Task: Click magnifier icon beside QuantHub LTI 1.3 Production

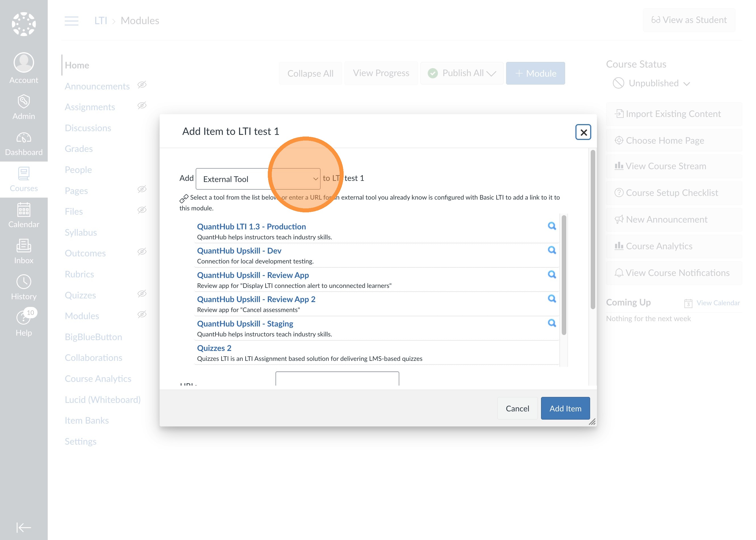Action: (x=552, y=226)
